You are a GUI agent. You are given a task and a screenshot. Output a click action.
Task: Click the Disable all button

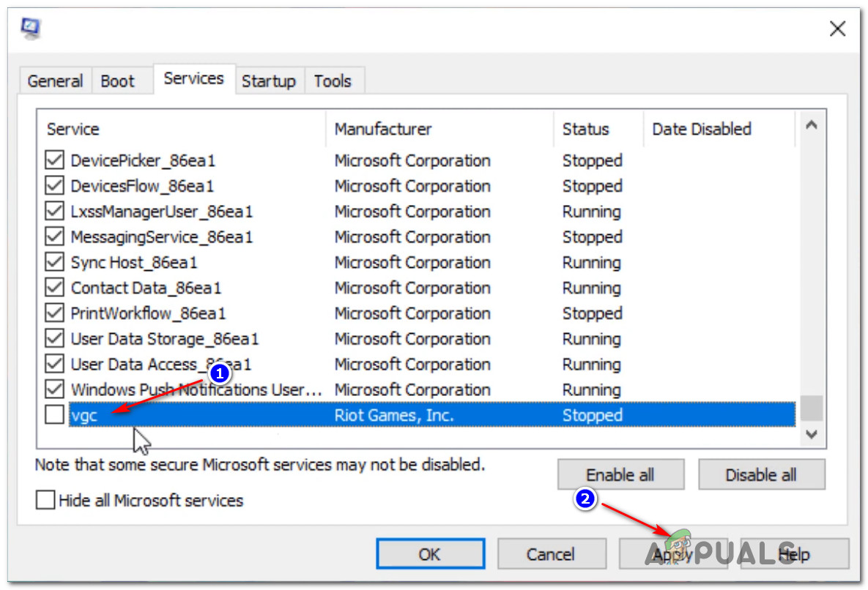[x=762, y=474]
